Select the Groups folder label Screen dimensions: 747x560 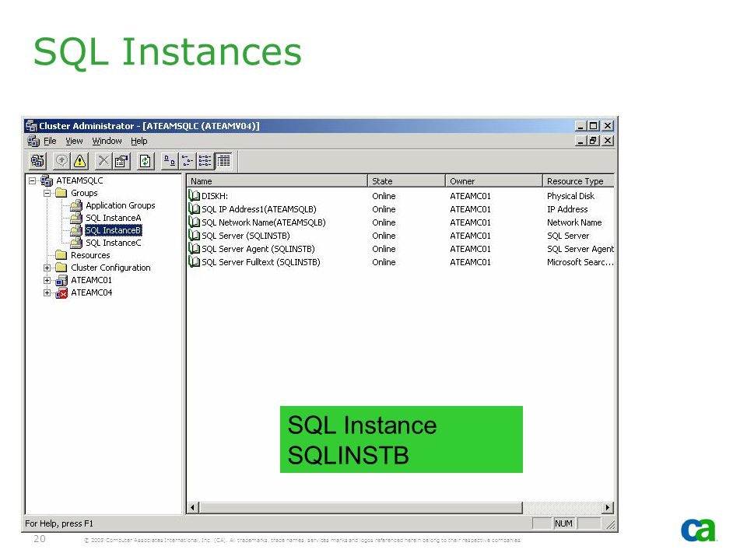click(x=84, y=193)
